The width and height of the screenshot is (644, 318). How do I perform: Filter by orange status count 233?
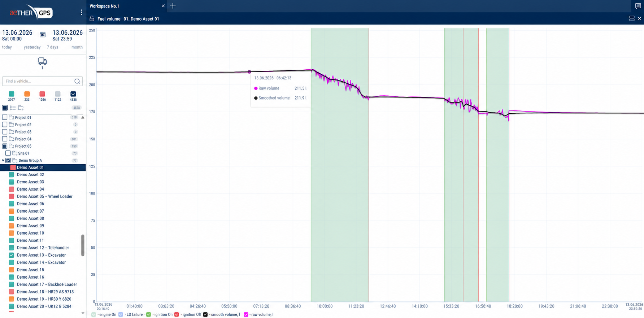pos(27,94)
